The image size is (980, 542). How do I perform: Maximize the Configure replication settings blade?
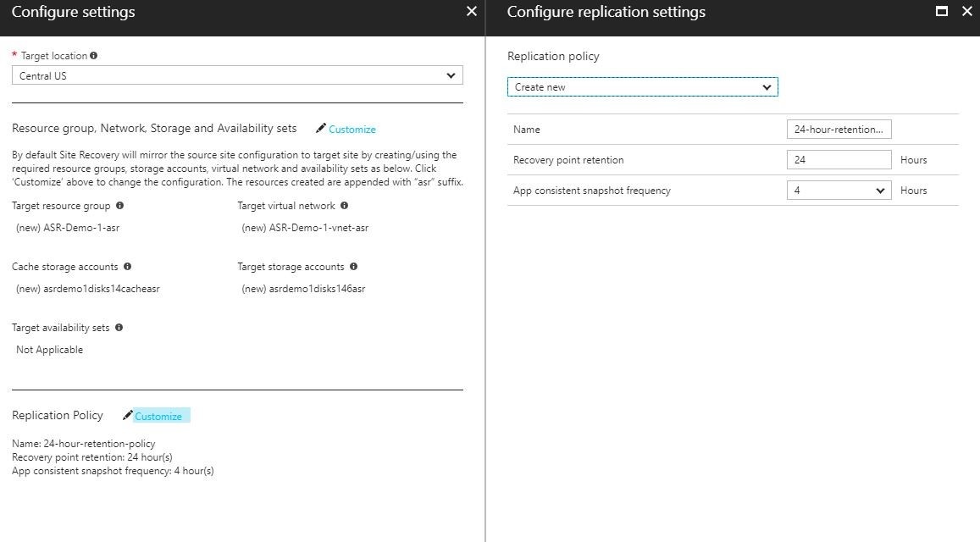[942, 11]
